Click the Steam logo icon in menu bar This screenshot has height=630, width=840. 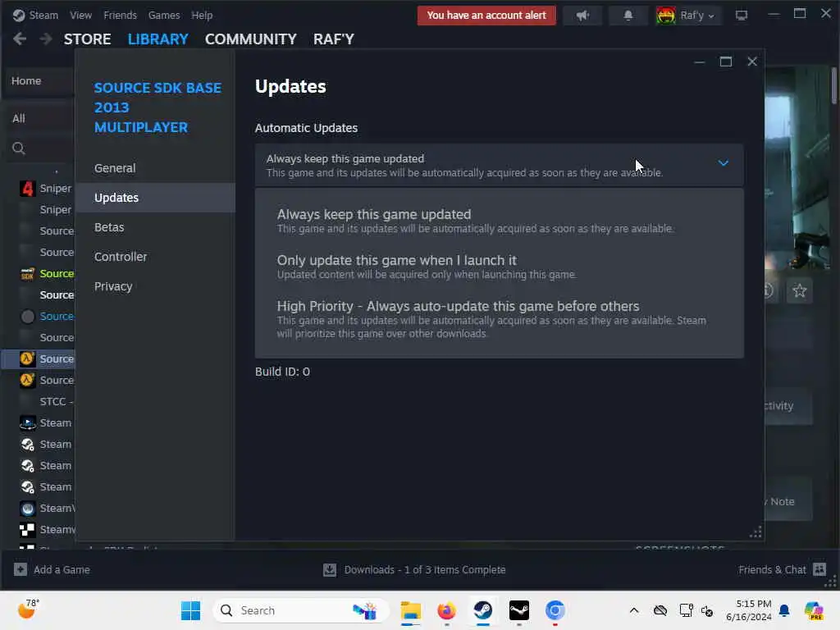19,15
